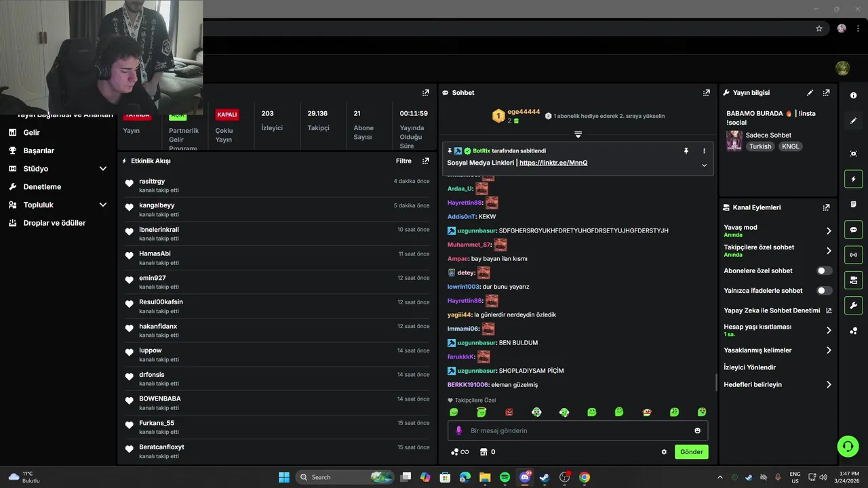Click the screenshot/capture icon in right sidebar
The image size is (868, 488).
click(853, 154)
